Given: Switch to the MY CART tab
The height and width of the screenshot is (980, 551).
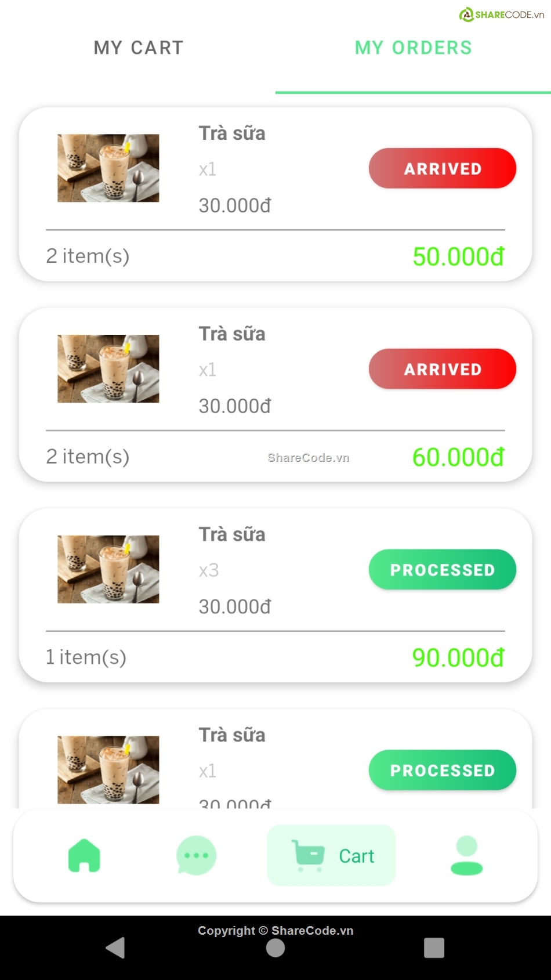Looking at the screenshot, I should click(x=139, y=48).
